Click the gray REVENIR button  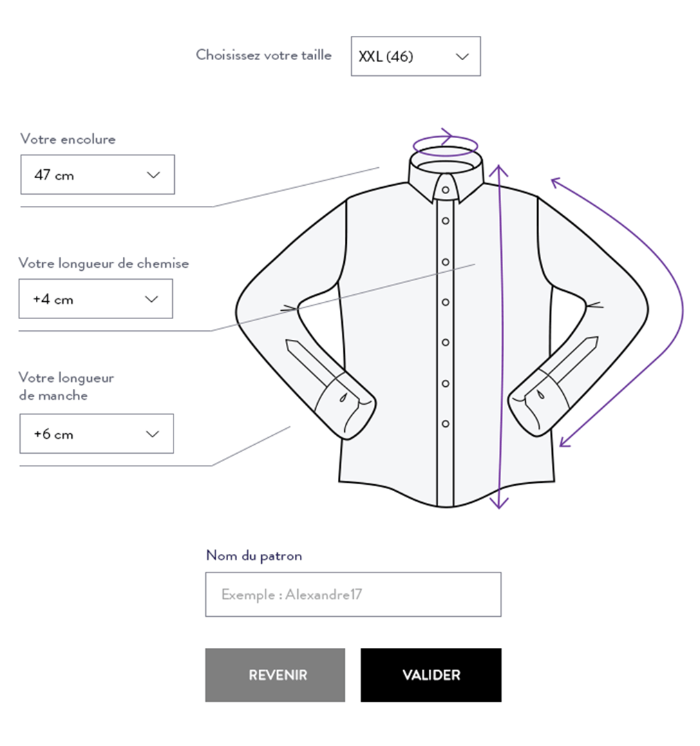click(274, 675)
